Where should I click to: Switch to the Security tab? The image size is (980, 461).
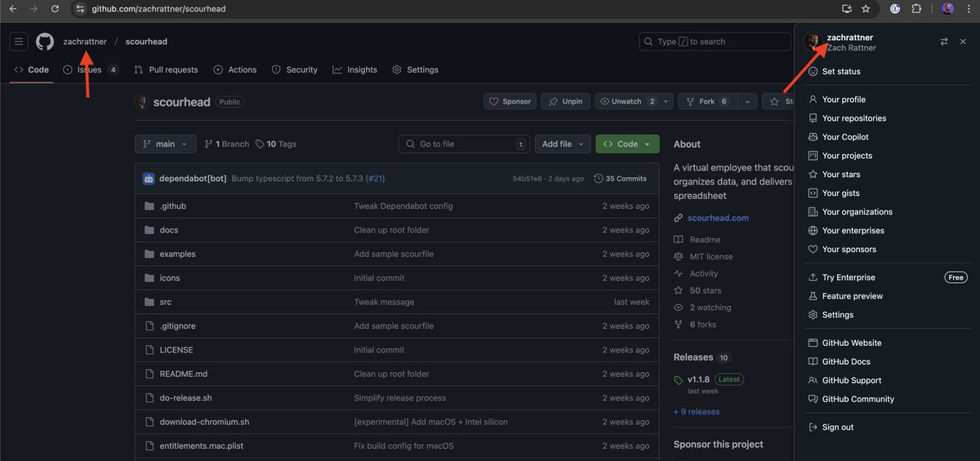pos(294,70)
